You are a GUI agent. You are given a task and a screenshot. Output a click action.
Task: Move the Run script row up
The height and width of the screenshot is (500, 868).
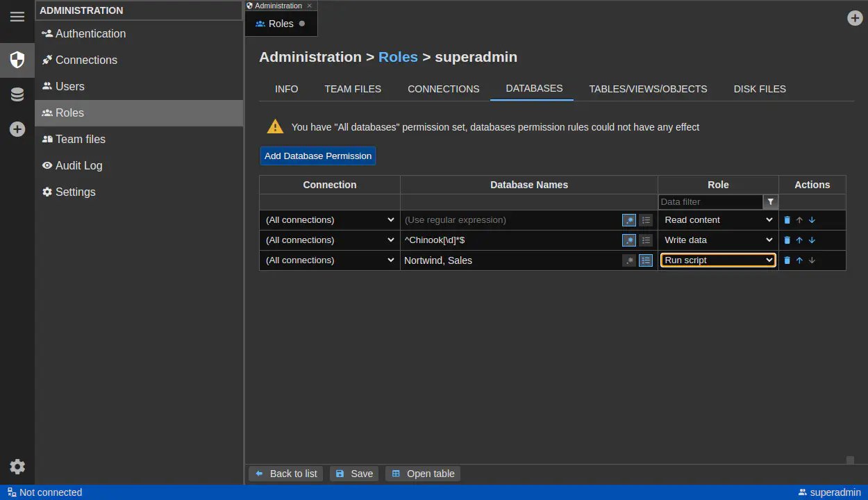799,260
